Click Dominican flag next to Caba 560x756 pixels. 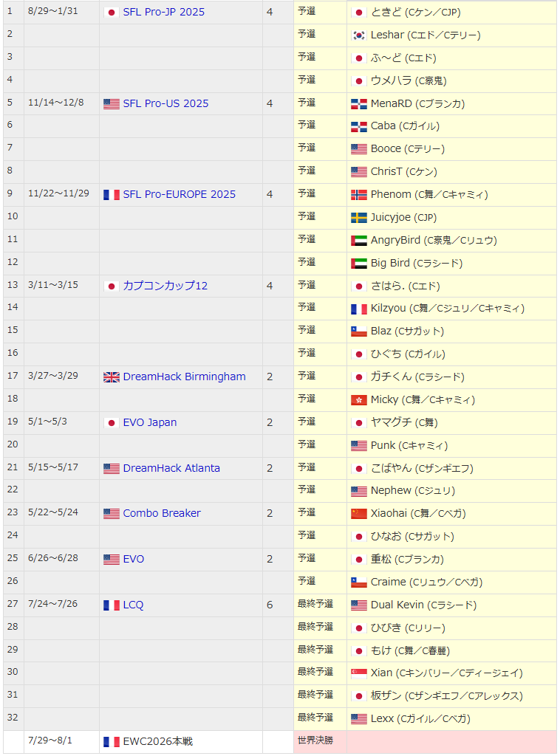pyautogui.click(x=359, y=127)
